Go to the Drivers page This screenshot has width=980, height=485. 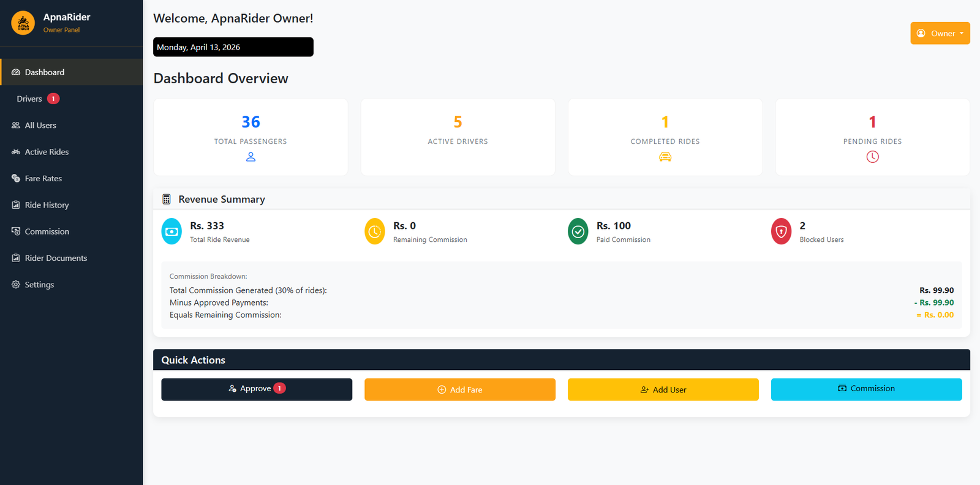coord(72,99)
